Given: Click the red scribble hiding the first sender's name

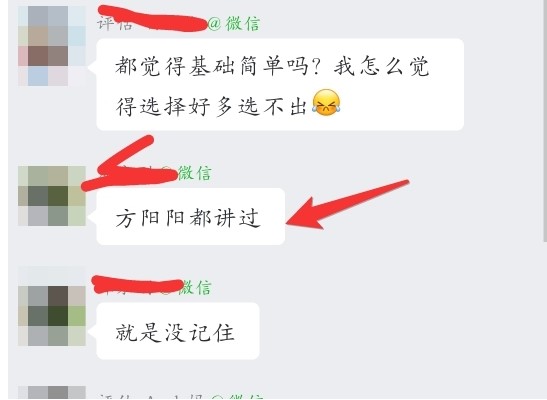Looking at the screenshot, I should (152, 19).
